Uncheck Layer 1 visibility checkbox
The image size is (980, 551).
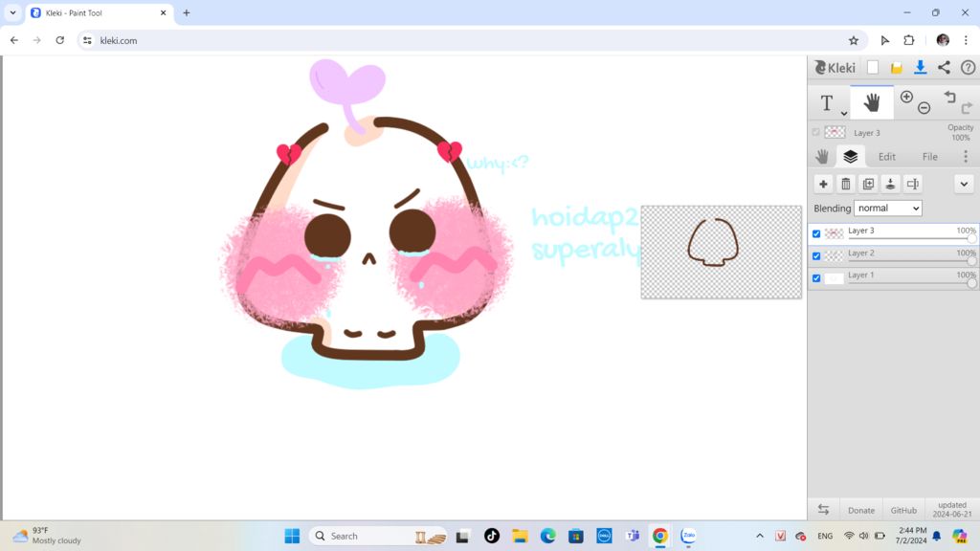816,278
